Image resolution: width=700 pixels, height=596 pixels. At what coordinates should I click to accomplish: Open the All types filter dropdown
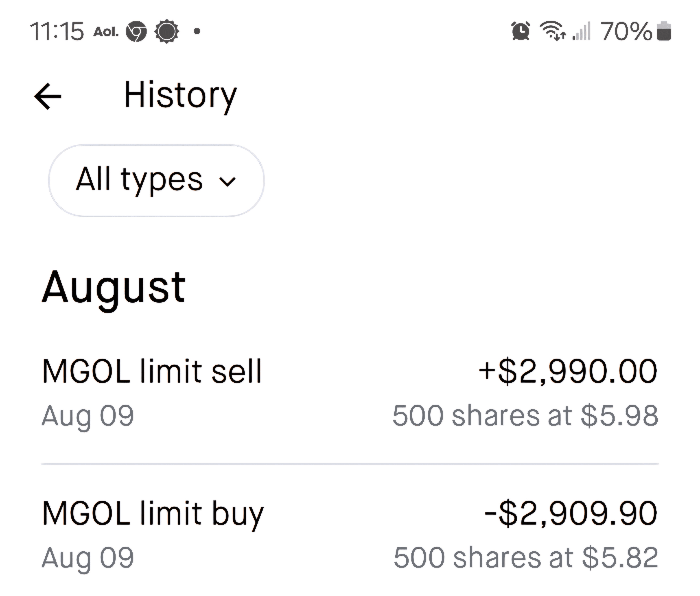point(156,180)
